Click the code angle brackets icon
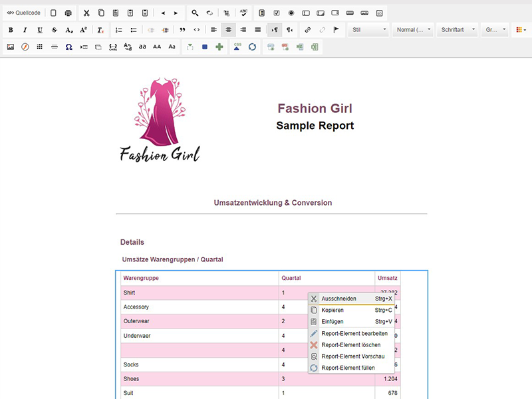This screenshot has width=532, height=399. pos(197,30)
